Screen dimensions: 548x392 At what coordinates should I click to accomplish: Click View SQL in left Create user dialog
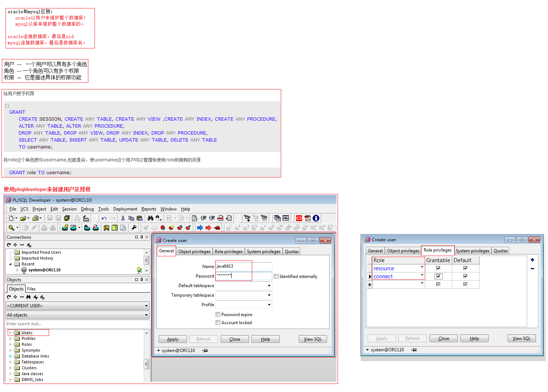click(x=313, y=339)
